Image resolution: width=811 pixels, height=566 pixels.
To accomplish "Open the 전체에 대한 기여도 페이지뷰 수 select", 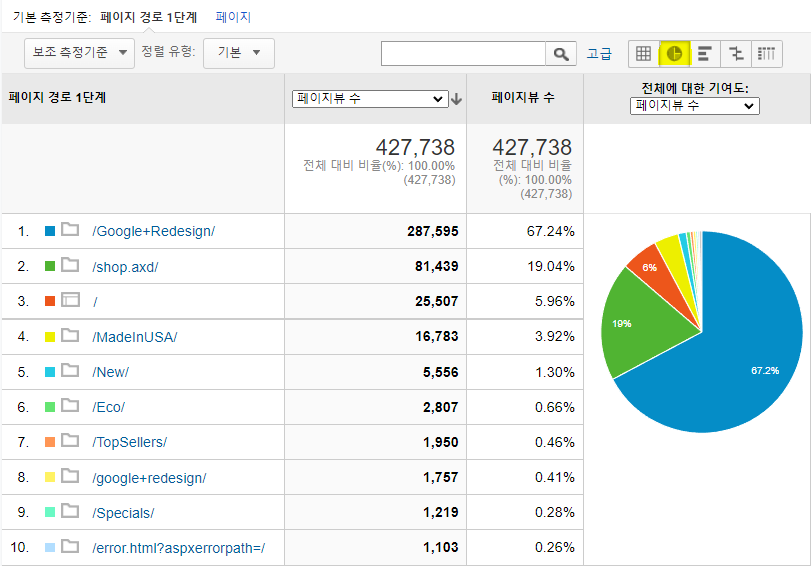I will [695, 106].
